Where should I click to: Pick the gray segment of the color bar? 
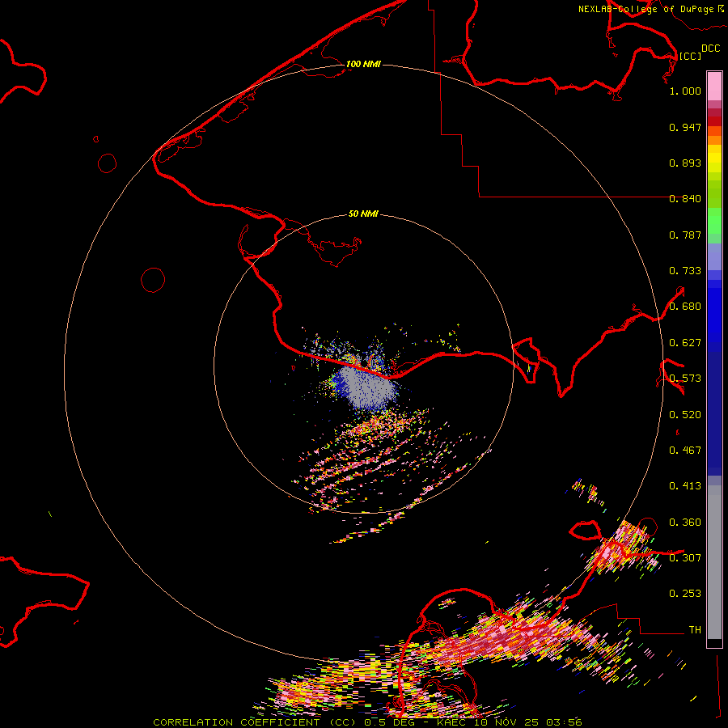pyautogui.click(x=714, y=562)
